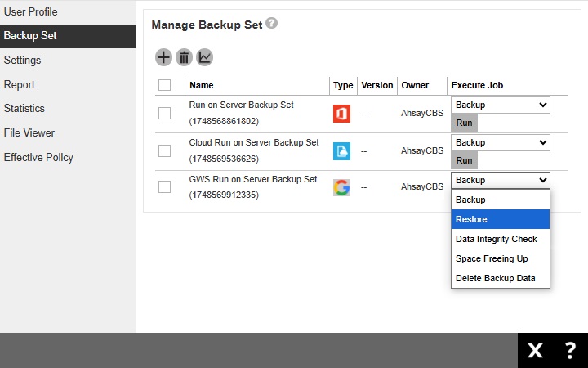Image resolution: width=588 pixels, height=368 pixels.
Task: Close the panel with the X icon
Action: tap(535, 351)
